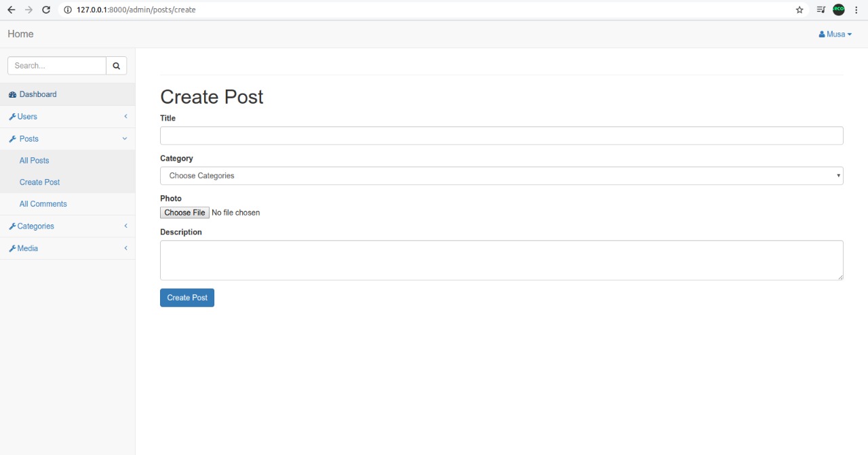Image resolution: width=868 pixels, height=455 pixels.
Task: Select the Posts sidebar section
Action: coord(68,138)
